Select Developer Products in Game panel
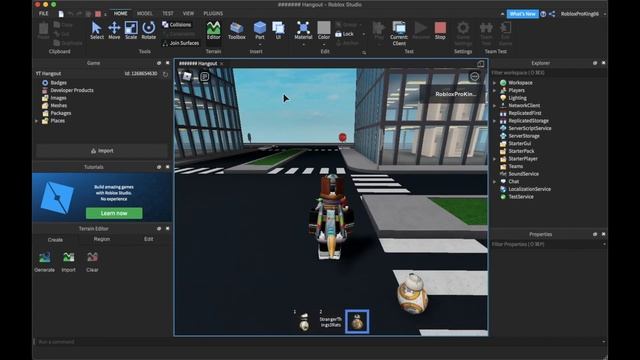Screen dimensions: 640x360 click(72, 90)
